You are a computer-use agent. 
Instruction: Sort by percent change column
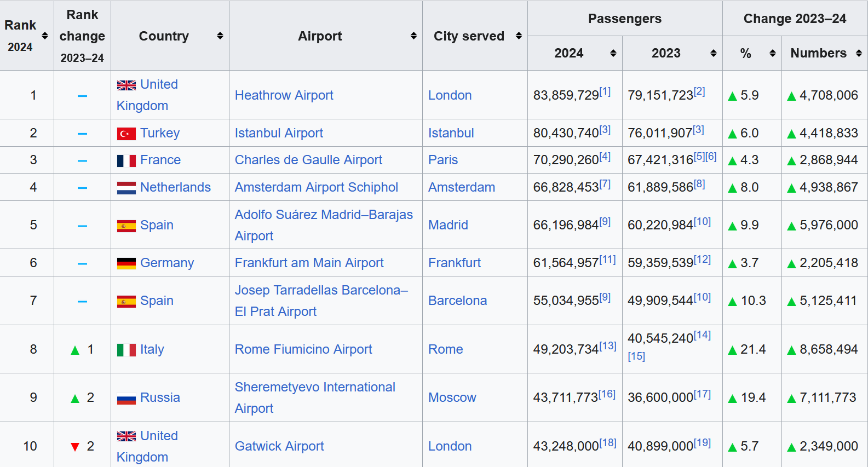(x=772, y=53)
